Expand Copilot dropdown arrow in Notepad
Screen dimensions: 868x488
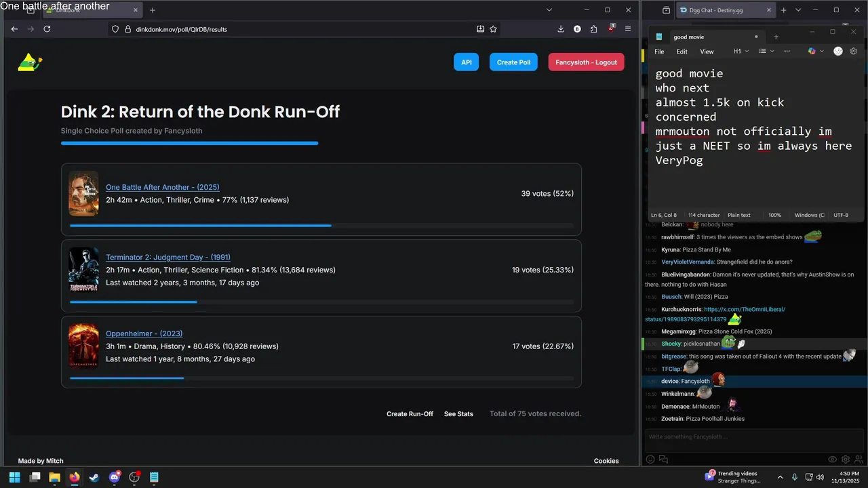point(822,52)
